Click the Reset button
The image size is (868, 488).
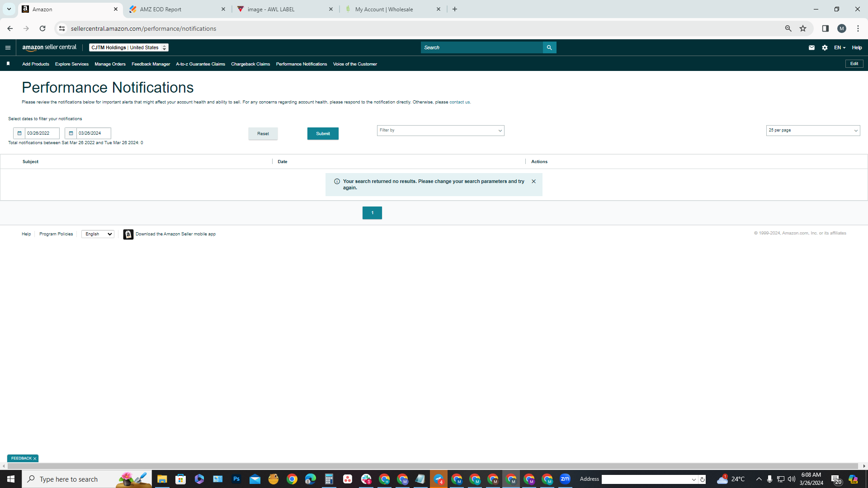(x=263, y=134)
